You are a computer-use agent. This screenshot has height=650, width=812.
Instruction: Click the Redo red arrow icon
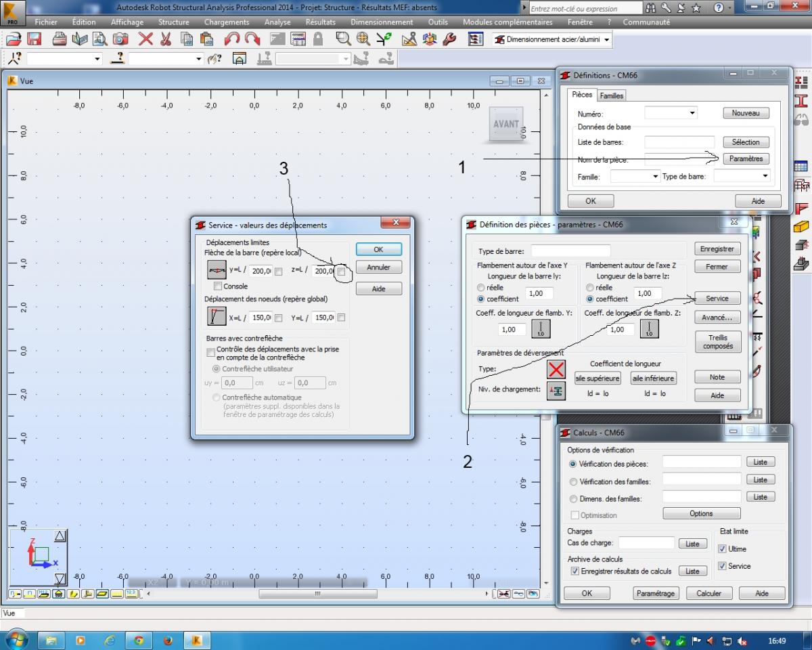click(x=252, y=39)
